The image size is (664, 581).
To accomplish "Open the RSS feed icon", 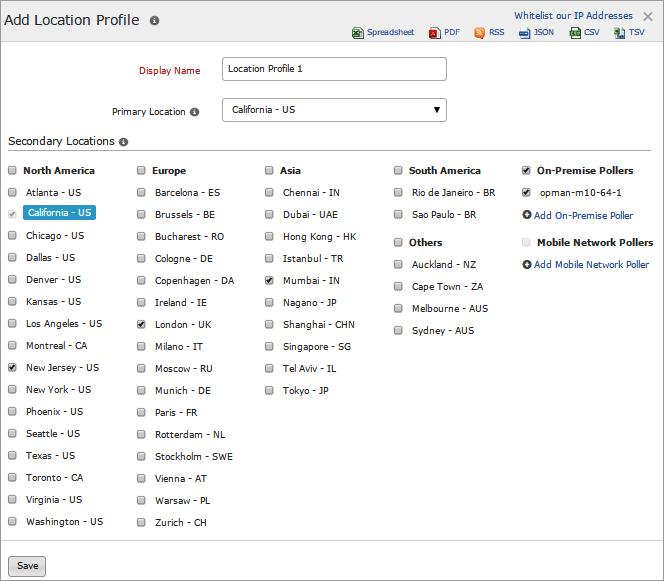I will coord(480,33).
